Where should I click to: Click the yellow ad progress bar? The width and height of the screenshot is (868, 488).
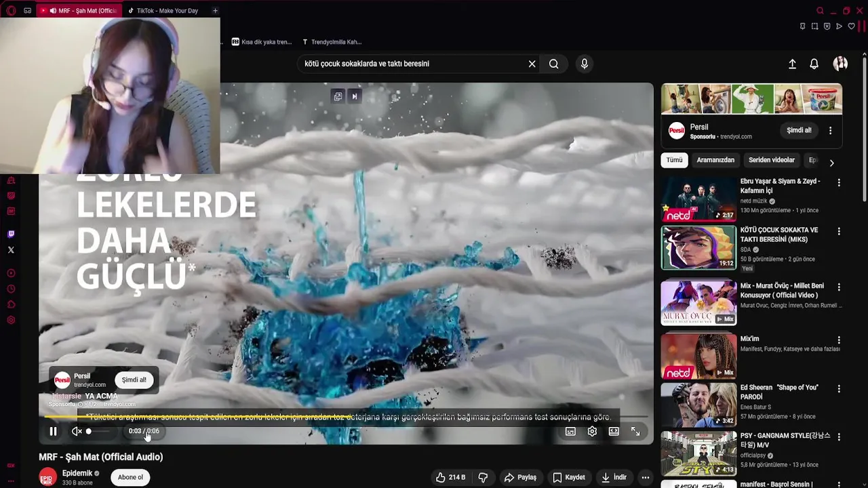346,417
